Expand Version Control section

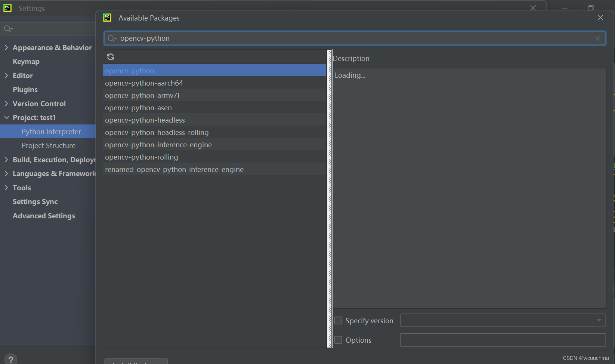[6, 104]
